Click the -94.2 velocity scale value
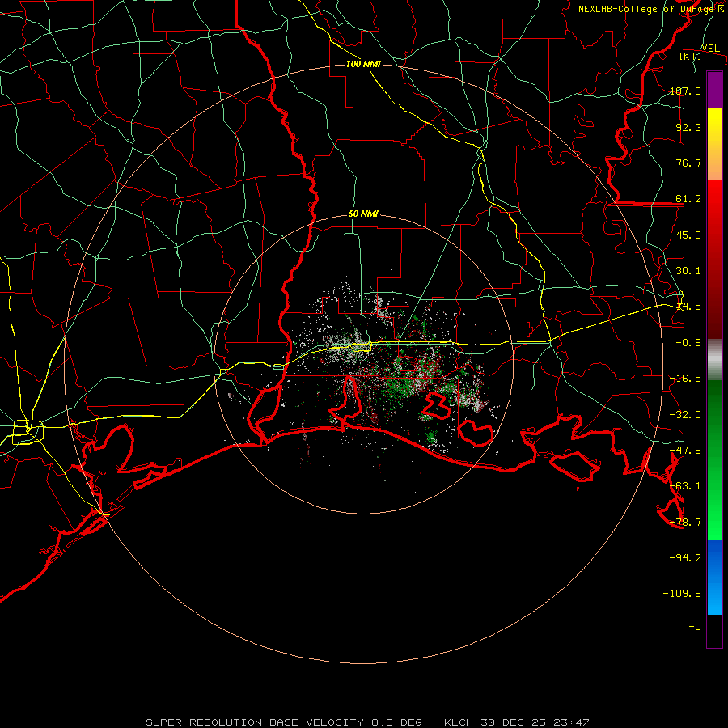This screenshot has width=728, height=728. click(x=685, y=558)
